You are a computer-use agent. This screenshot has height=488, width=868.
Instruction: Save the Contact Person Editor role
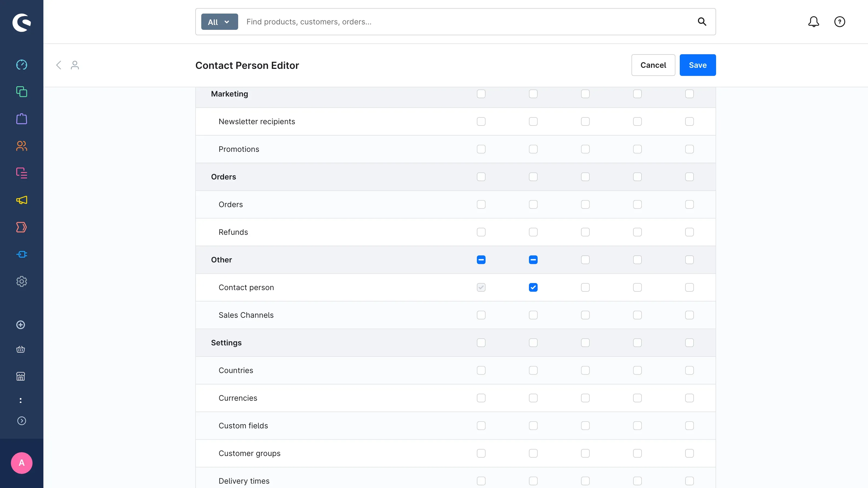point(697,65)
